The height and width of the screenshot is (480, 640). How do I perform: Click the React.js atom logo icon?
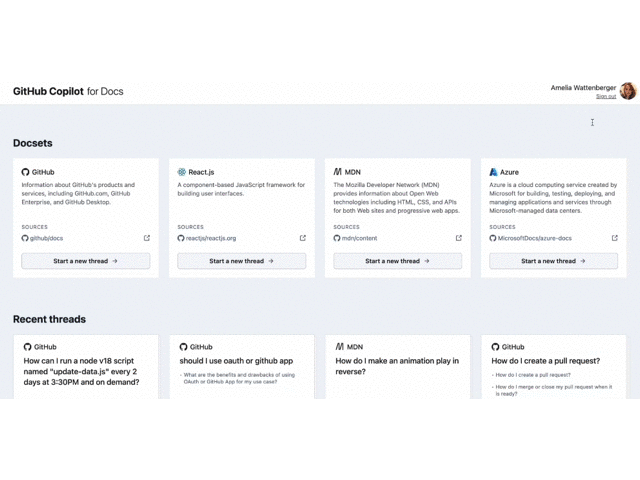point(182,172)
